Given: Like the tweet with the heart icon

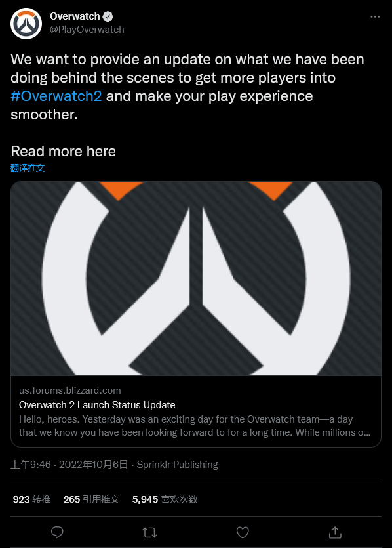Looking at the screenshot, I should point(243,532).
